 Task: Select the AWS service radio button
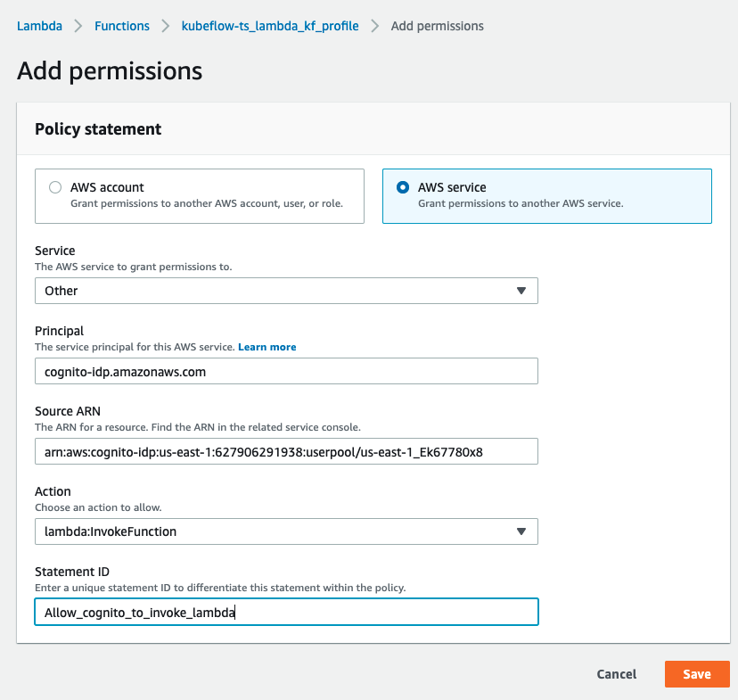pos(403,187)
